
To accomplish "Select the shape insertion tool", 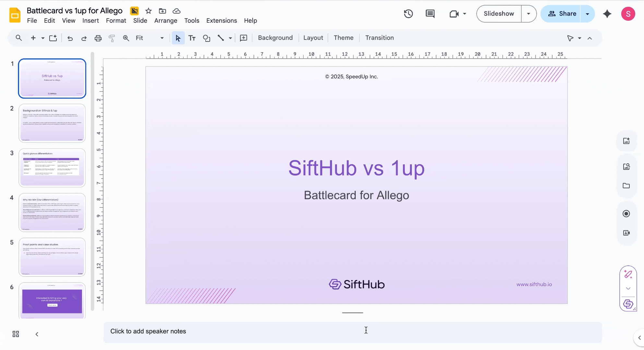I will [x=207, y=38].
